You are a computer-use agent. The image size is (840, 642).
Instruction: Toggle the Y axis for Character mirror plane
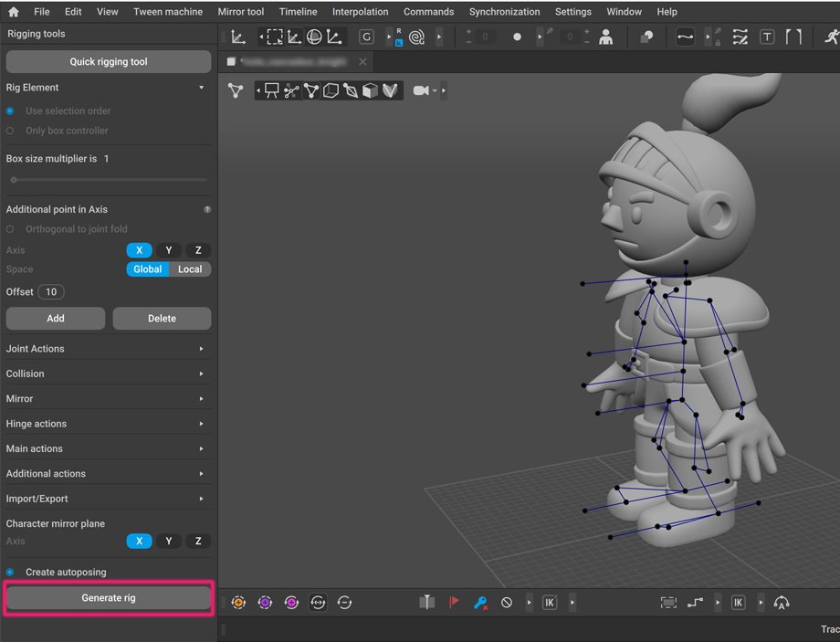click(x=168, y=541)
